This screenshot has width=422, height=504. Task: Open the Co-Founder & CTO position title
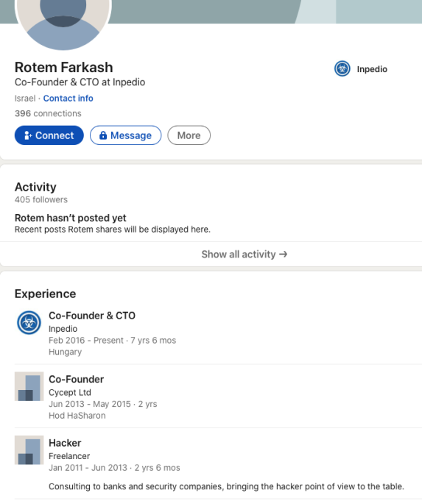click(x=92, y=316)
